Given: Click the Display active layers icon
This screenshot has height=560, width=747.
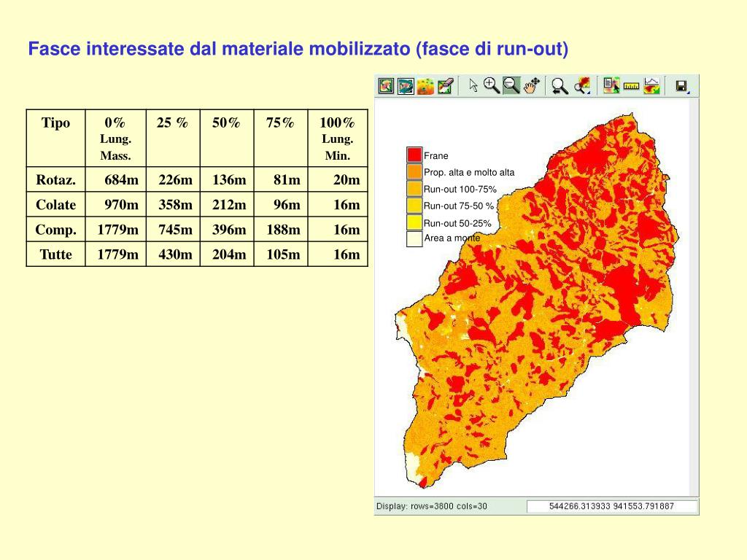Looking at the screenshot, I should click(387, 86).
